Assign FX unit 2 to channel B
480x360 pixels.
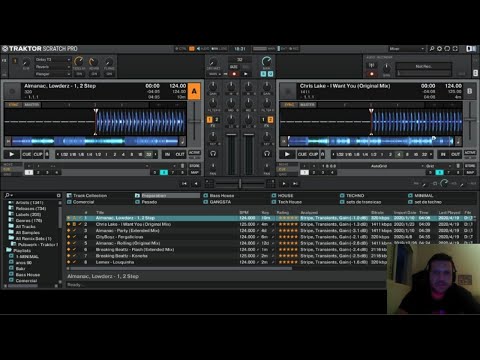(x=270, y=119)
